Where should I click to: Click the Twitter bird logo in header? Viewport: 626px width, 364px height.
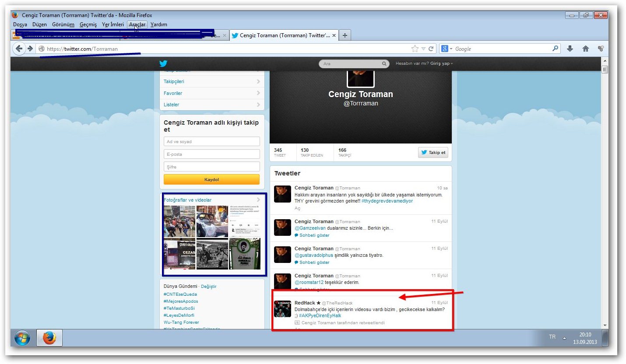tap(163, 63)
